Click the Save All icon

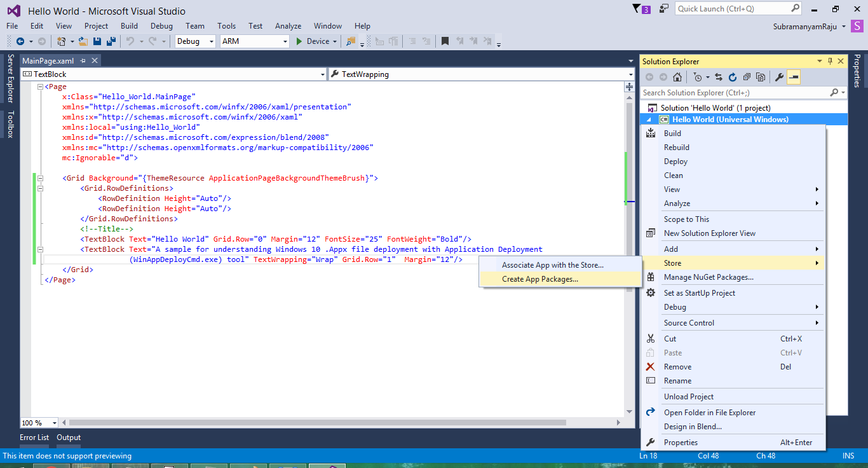[x=111, y=41]
